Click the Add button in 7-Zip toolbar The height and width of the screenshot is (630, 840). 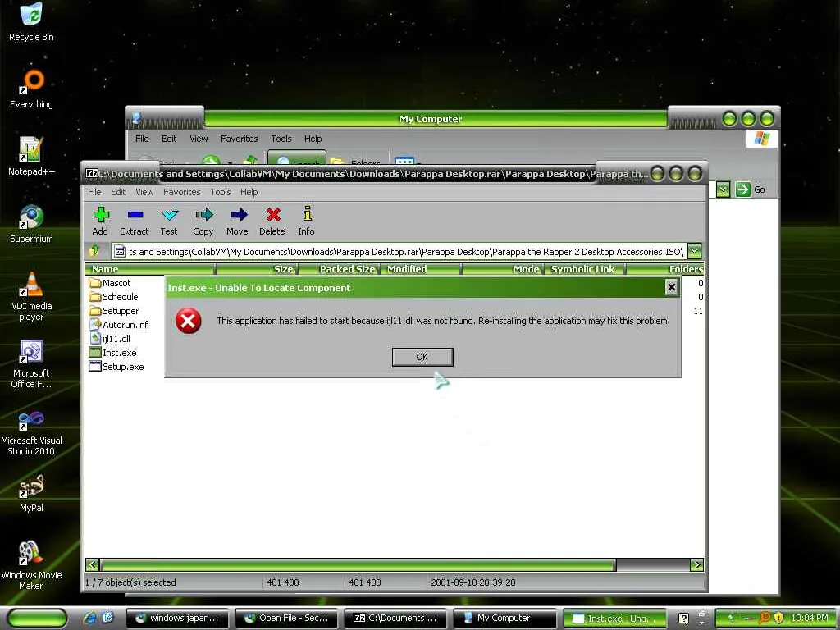coord(100,221)
